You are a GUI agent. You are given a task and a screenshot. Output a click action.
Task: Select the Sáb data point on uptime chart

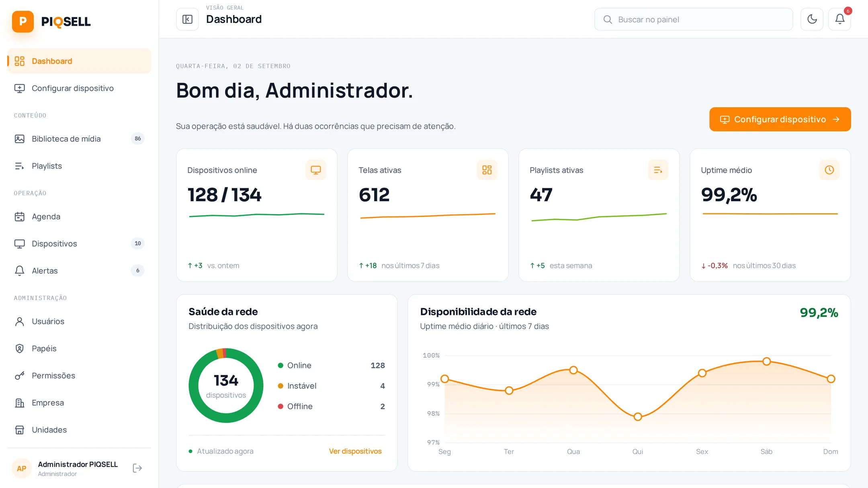coord(767,361)
